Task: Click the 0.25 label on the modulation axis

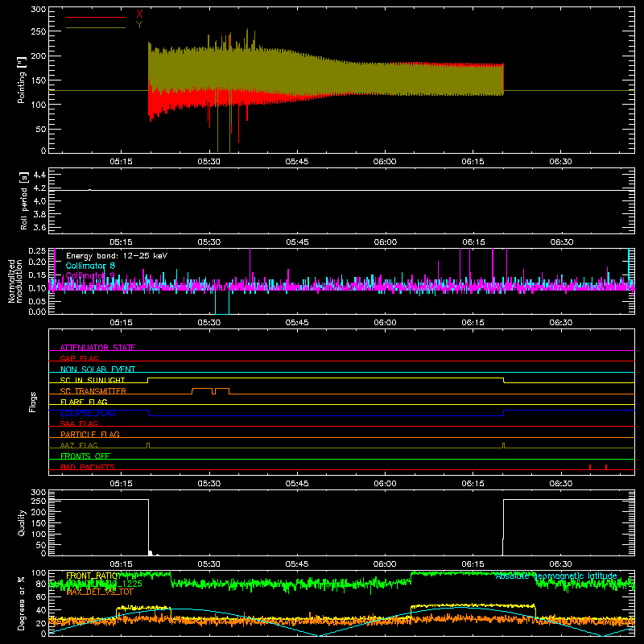Action: pos(37,250)
